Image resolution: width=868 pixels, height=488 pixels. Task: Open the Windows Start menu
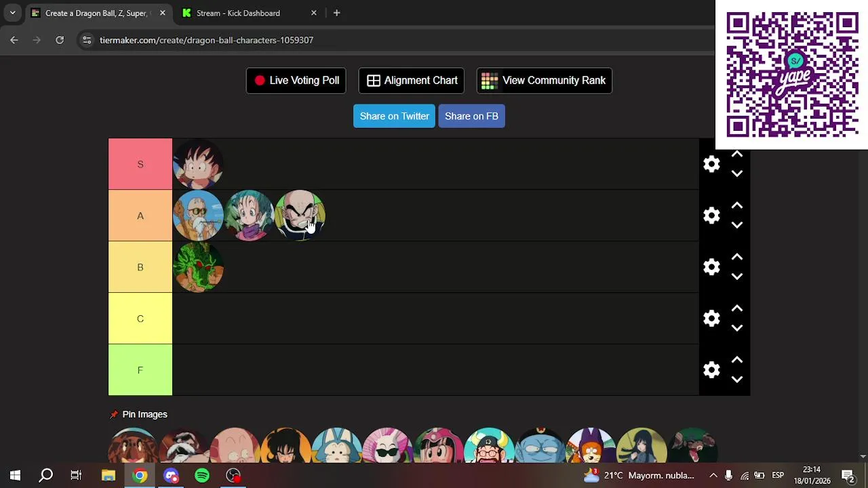click(x=15, y=476)
